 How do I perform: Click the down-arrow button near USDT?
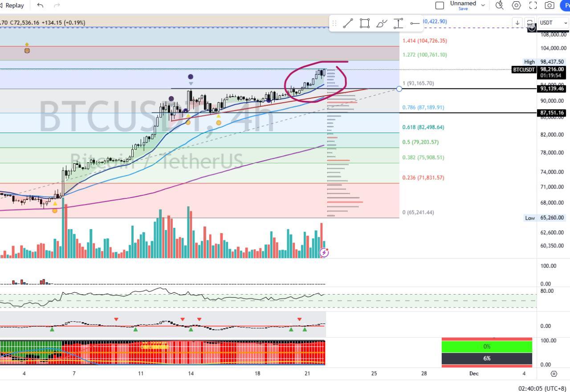coord(517,22)
